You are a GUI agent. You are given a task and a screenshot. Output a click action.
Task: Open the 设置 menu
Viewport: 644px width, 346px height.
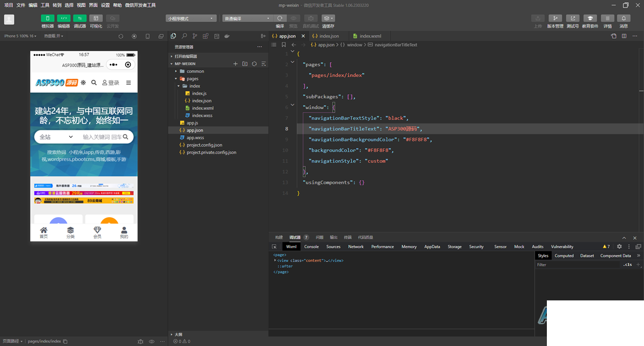click(105, 5)
